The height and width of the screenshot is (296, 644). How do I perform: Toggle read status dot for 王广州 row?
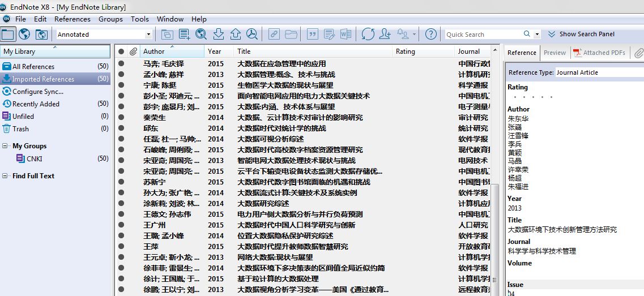coord(121,225)
